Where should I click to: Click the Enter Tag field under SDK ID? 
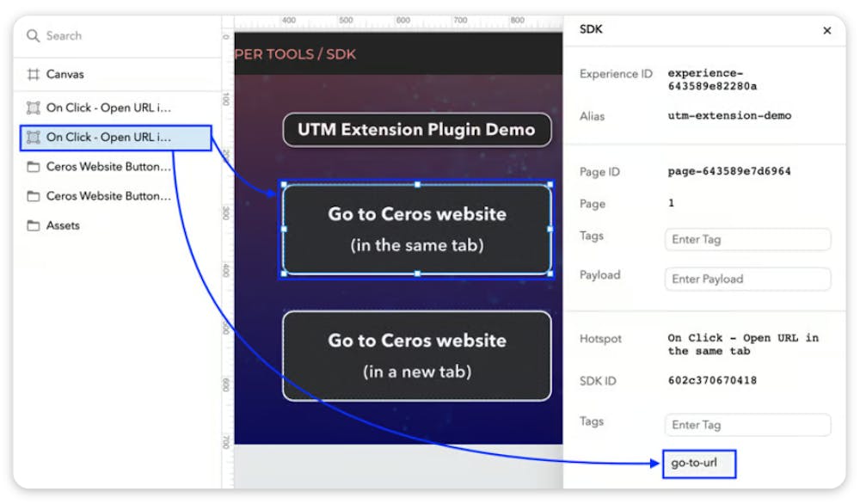(x=746, y=424)
